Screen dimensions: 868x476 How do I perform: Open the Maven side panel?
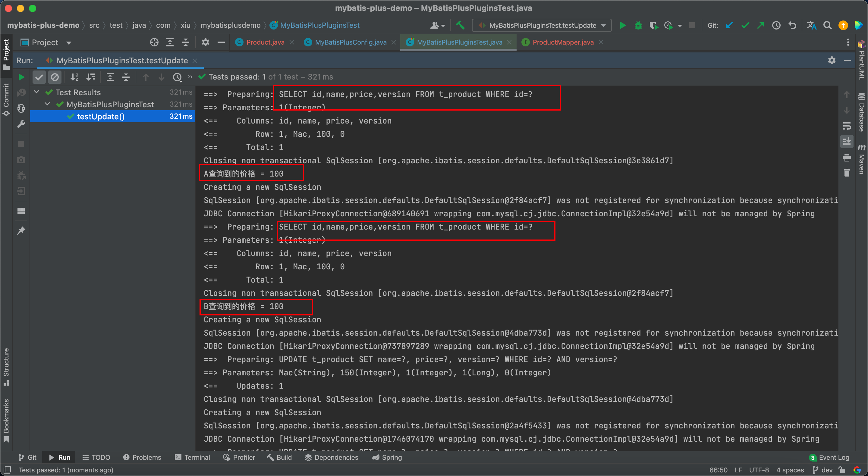(861, 159)
